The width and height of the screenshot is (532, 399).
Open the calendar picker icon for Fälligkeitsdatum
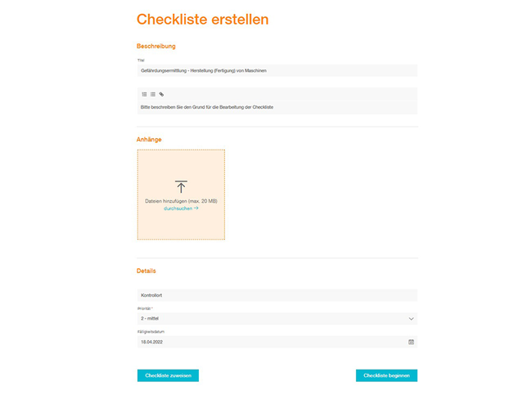(411, 342)
